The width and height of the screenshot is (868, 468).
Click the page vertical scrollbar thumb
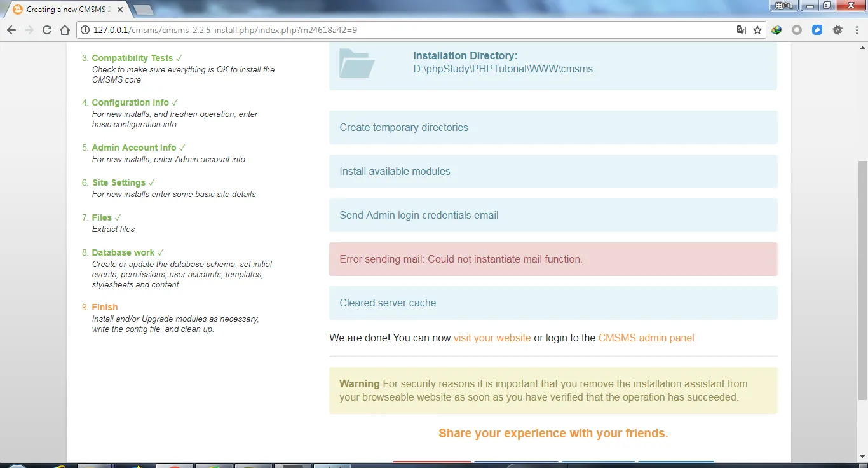862,280
